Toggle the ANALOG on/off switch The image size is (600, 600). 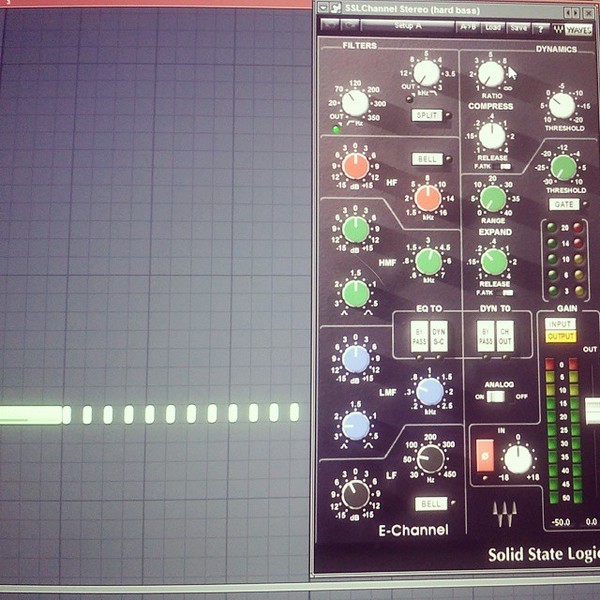[496, 397]
